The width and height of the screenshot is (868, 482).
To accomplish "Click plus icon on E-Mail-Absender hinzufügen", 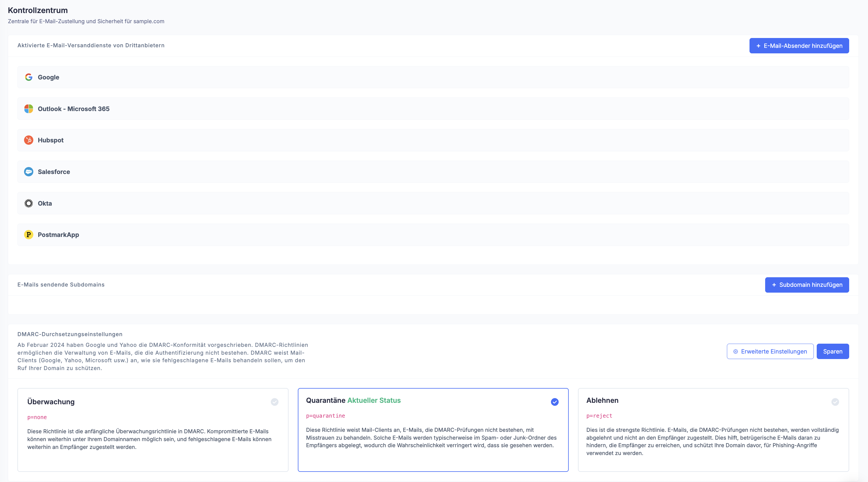I will (x=758, y=46).
